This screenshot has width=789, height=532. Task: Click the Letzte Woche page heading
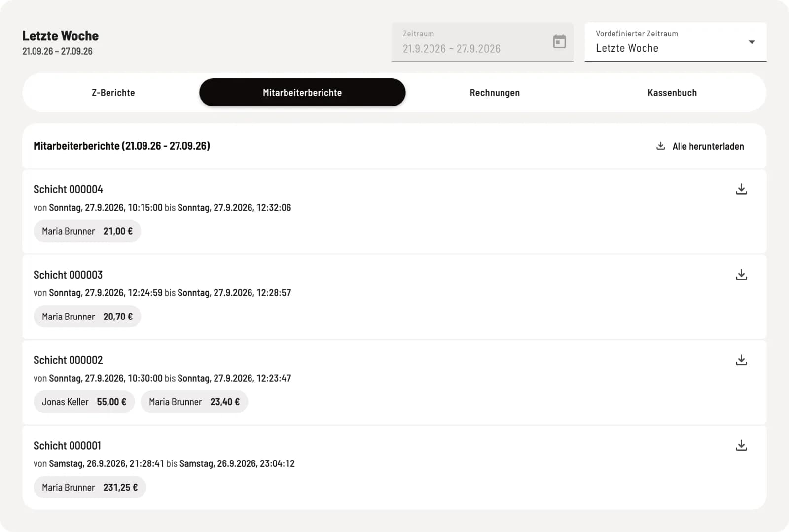pos(60,36)
